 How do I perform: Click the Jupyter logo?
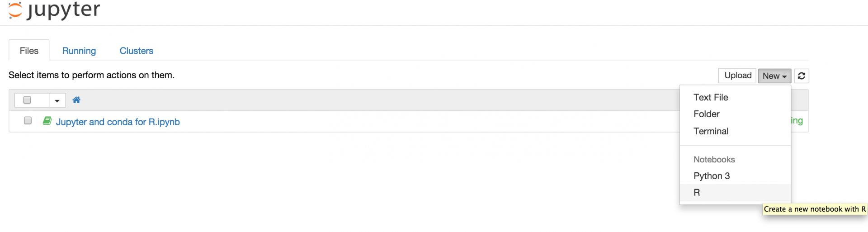coord(15,10)
